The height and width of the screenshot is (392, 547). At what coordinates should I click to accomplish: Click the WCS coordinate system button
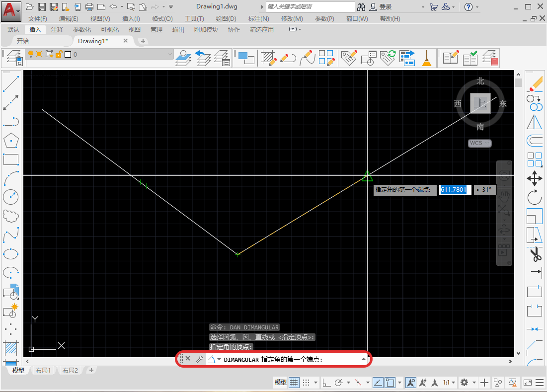click(479, 143)
